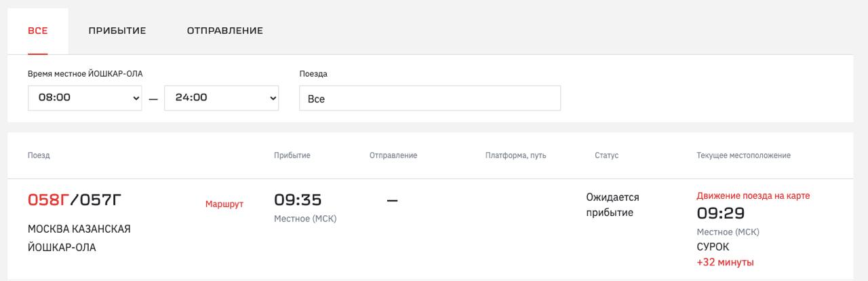Click the Прибытие column header
This screenshot has height=281, width=868.
tap(292, 155)
